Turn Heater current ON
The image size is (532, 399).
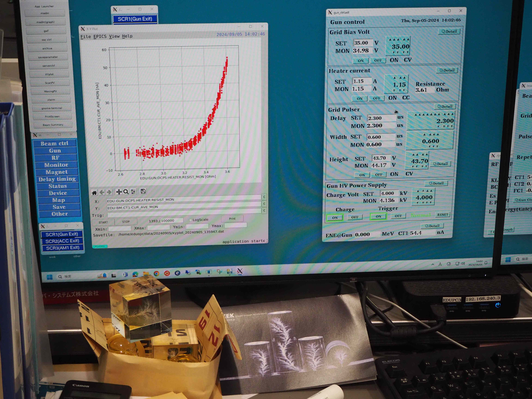coord(360,99)
